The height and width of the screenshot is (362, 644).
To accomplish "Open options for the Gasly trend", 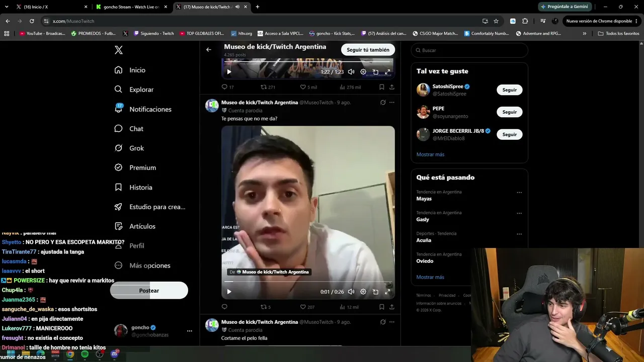I will [x=519, y=213].
